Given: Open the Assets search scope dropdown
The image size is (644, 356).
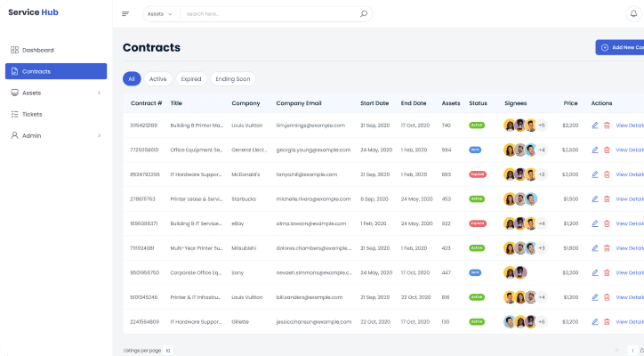Looking at the screenshot, I should pos(160,14).
